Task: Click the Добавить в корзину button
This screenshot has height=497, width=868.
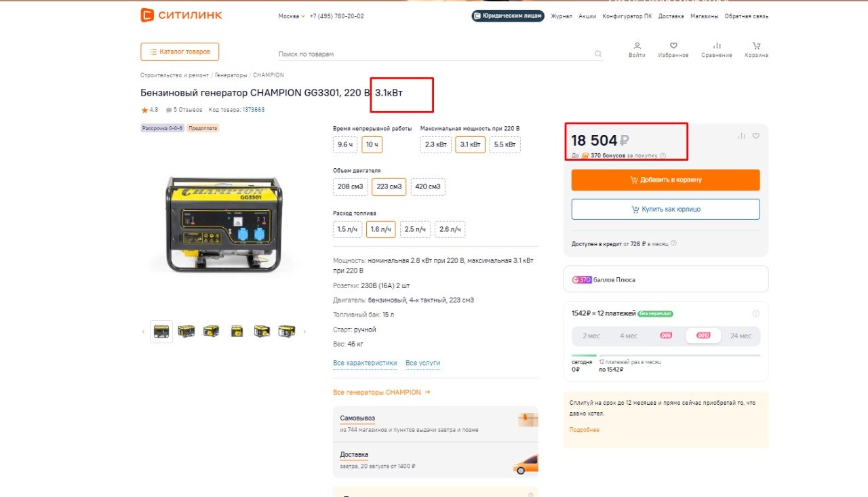Action: point(666,180)
